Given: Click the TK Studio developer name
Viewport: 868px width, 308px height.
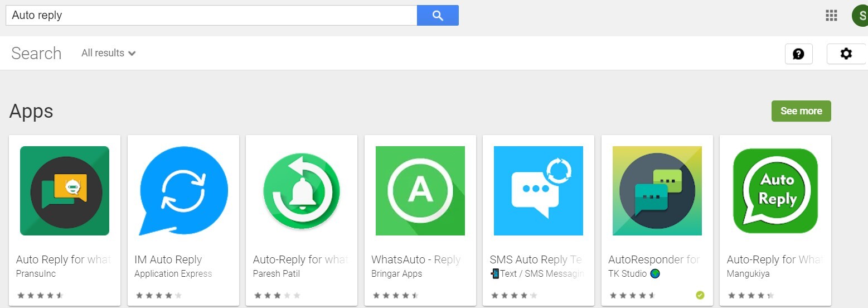Looking at the screenshot, I should pyautogui.click(x=627, y=274).
